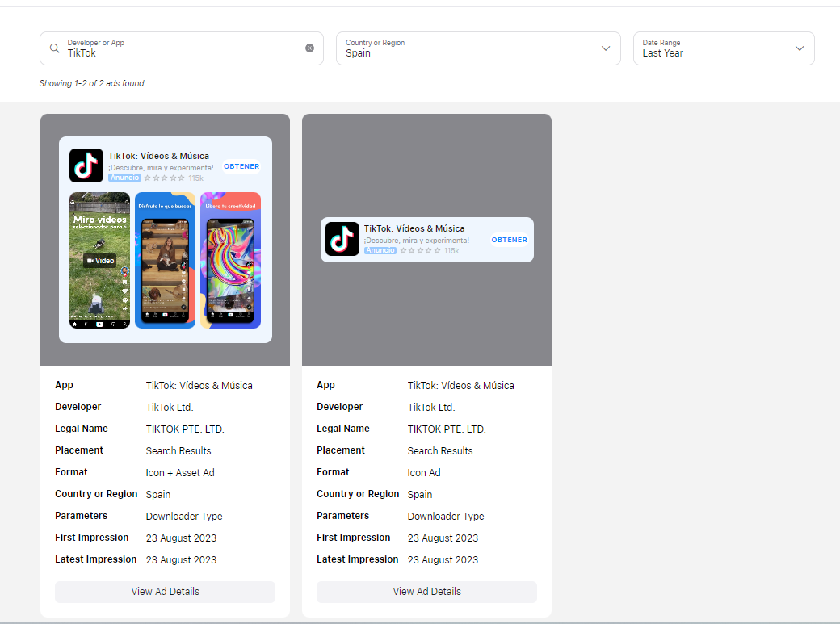Click the 'Icon Ad' format value
This screenshot has width=840, height=624.
pyautogui.click(x=424, y=473)
